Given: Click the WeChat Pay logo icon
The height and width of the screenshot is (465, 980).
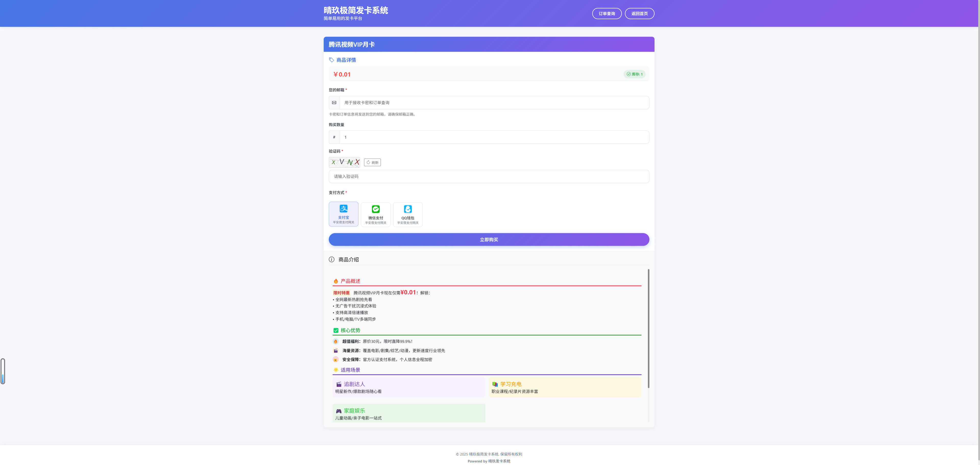Looking at the screenshot, I should pyautogui.click(x=376, y=209).
